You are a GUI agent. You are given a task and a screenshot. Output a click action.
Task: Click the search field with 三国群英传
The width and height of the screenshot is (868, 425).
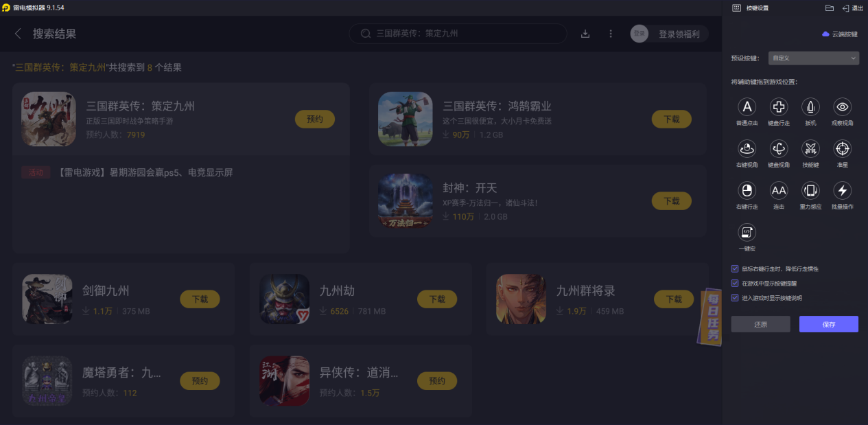coord(458,34)
